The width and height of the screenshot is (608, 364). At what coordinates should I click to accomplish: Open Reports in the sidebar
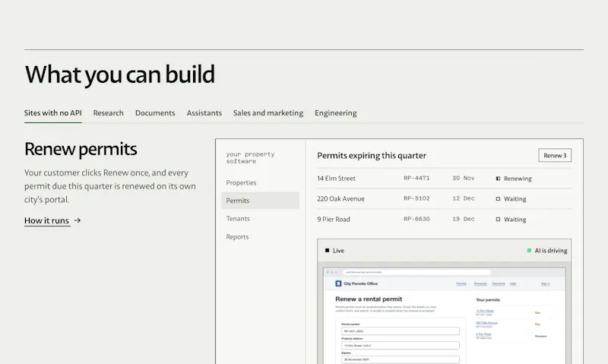[237, 237]
